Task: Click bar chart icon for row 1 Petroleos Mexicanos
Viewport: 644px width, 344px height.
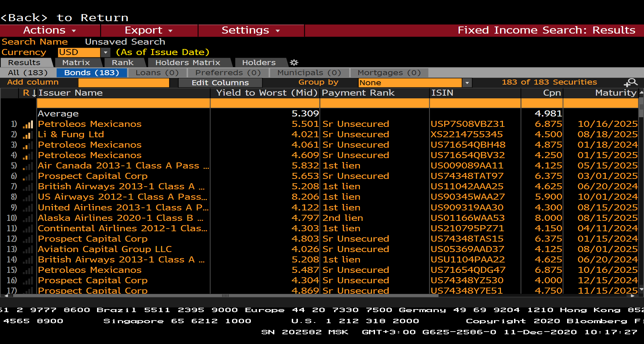Action: pyautogui.click(x=28, y=125)
